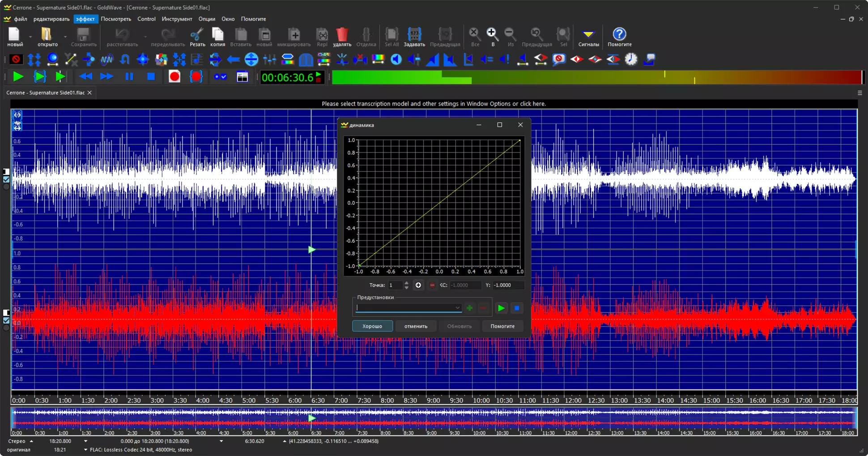868x456 pixels.
Task: Stop the dialog preview with blue square
Action: coord(517,308)
